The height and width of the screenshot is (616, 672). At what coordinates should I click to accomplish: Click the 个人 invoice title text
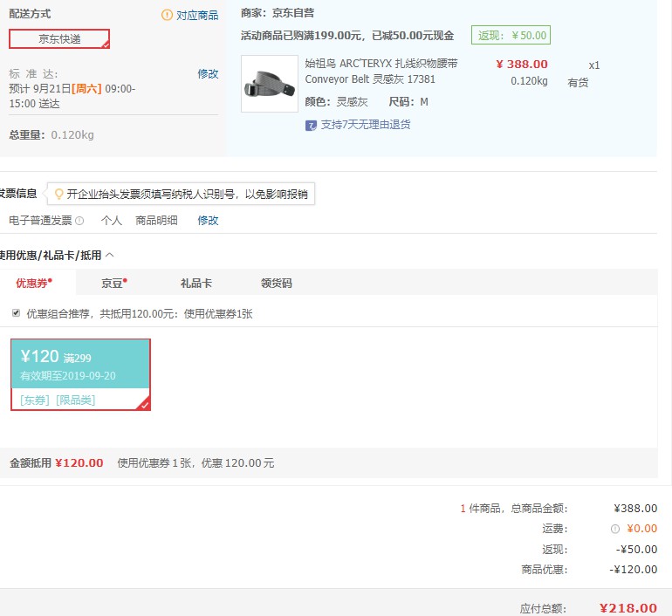(112, 220)
